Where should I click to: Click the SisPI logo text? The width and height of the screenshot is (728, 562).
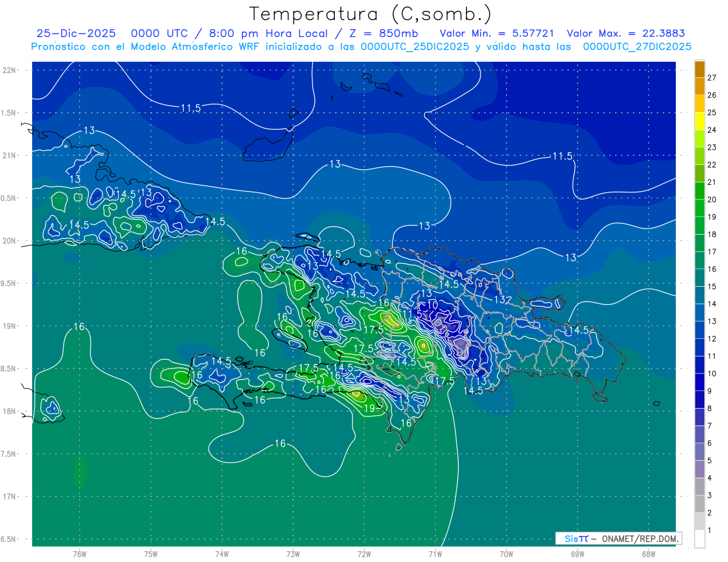(576, 538)
